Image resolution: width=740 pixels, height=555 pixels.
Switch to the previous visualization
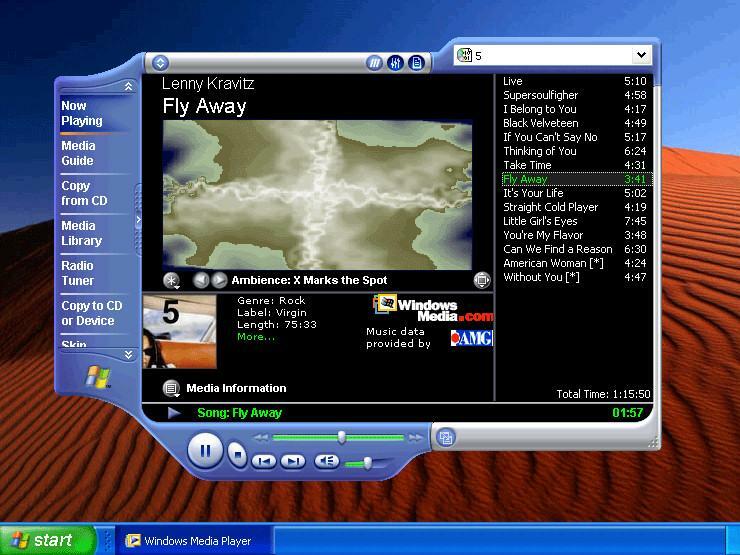pyautogui.click(x=201, y=280)
